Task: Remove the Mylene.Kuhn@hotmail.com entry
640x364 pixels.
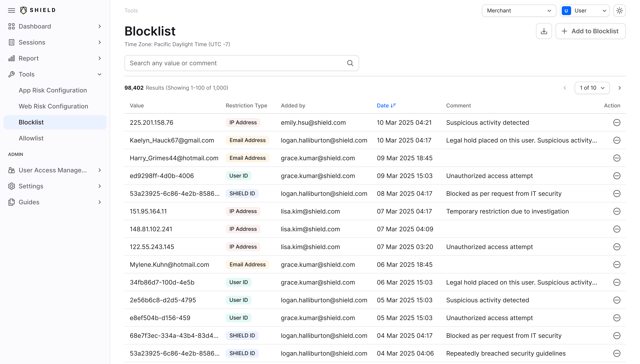Action: point(617,265)
